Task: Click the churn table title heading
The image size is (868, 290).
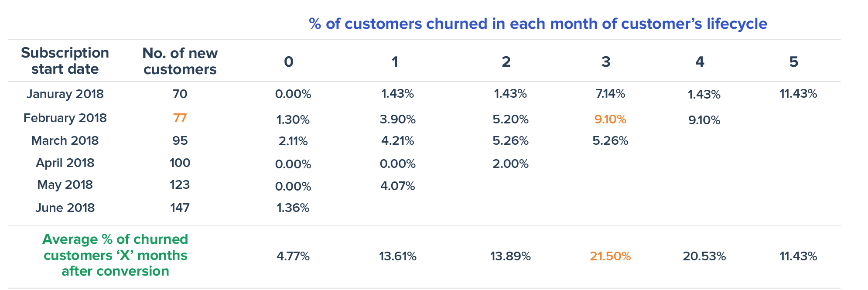Action: click(538, 24)
